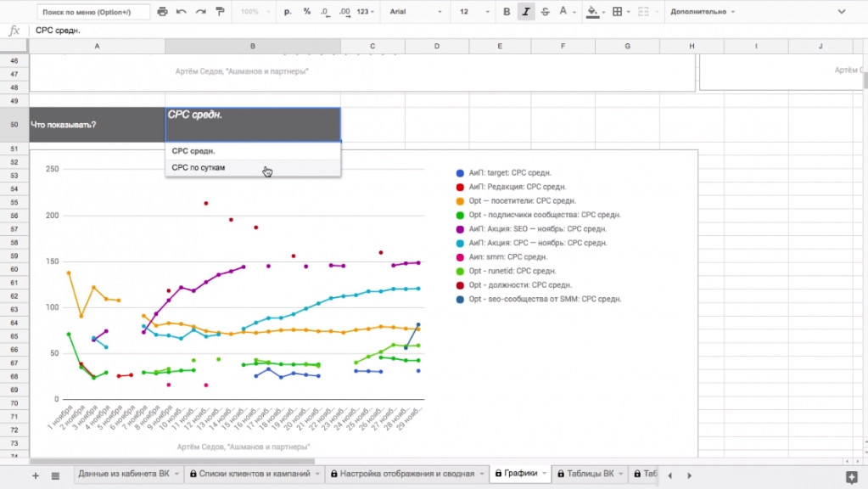Click the percent format button
The image size is (868, 489).
[306, 12]
